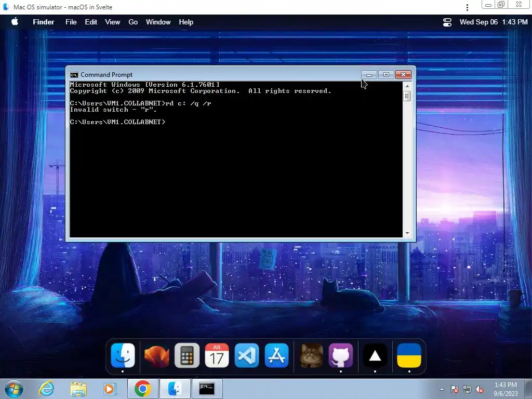Click Command Prompt scrollbar down arrow
Image resolution: width=532 pixels, height=399 pixels.
(x=407, y=233)
